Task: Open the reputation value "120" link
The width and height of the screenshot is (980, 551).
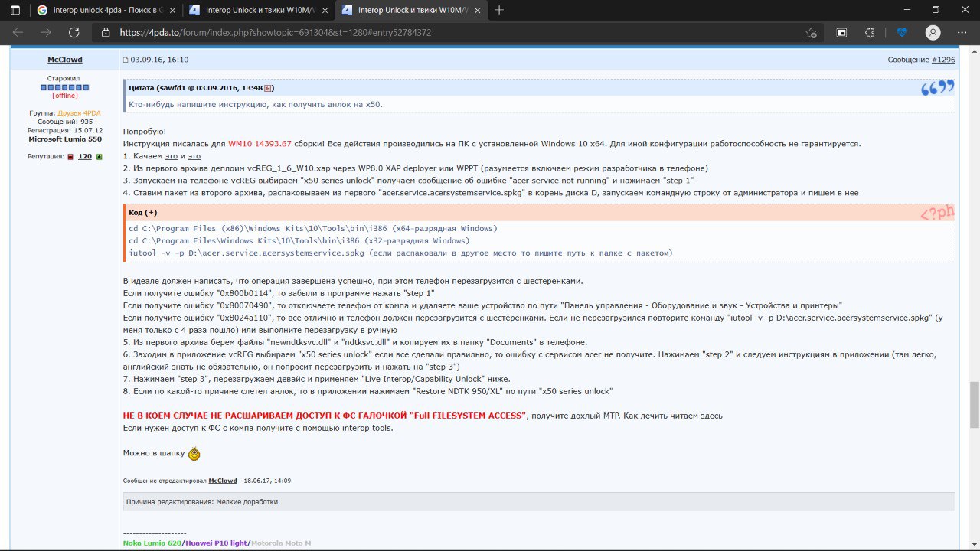Action: click(x=85, y=156)
